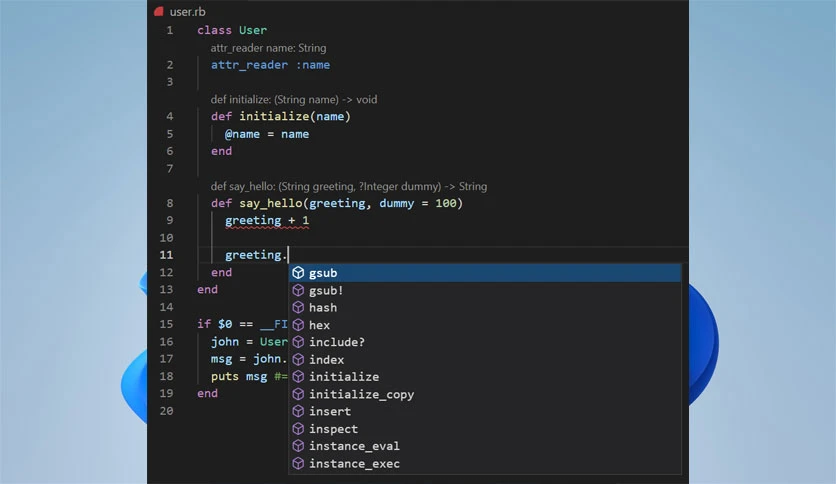Viewport: 836px width, 484px height.
Task: Select inspect method suggestion
Action: tap(485, 429)
